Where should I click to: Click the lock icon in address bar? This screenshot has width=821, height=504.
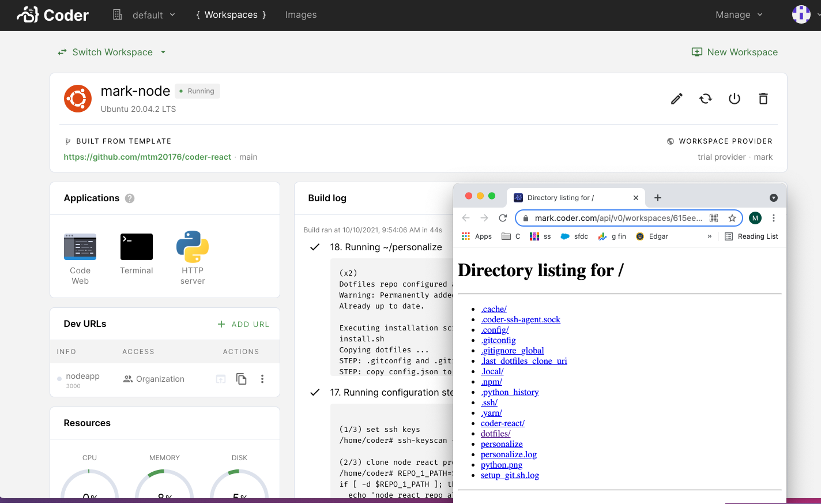(526, 218)
